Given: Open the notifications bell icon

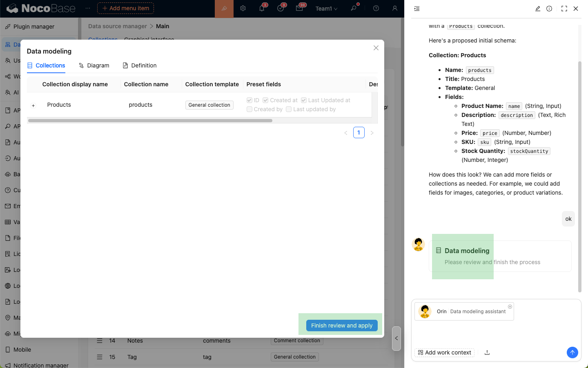Looking at the screenshot, I should (x=262, y=9).
